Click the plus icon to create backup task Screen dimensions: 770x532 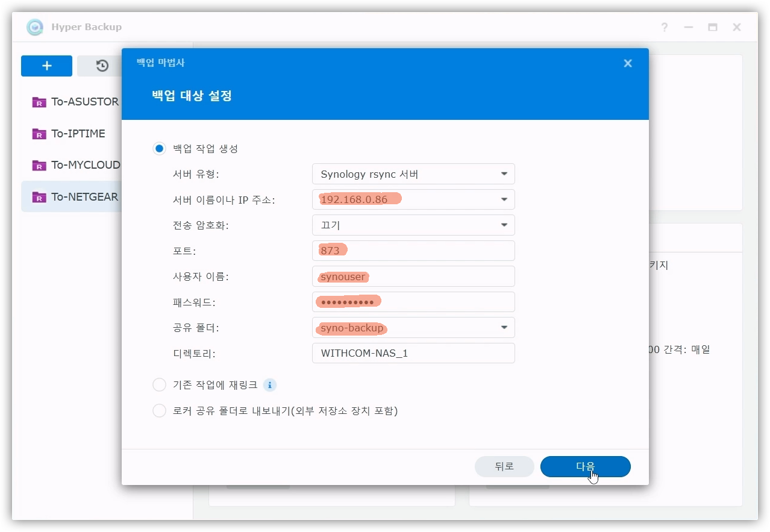46,66
